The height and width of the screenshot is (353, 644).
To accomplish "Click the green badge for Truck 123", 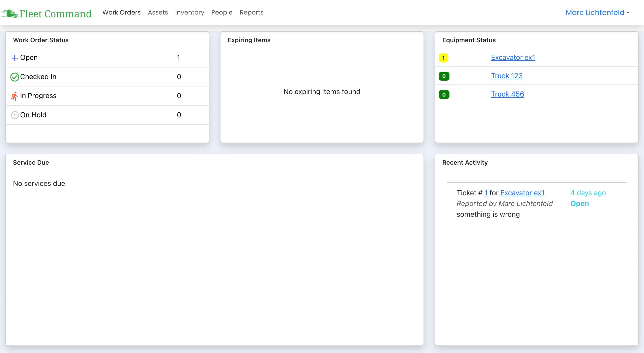I will point(444,76).
